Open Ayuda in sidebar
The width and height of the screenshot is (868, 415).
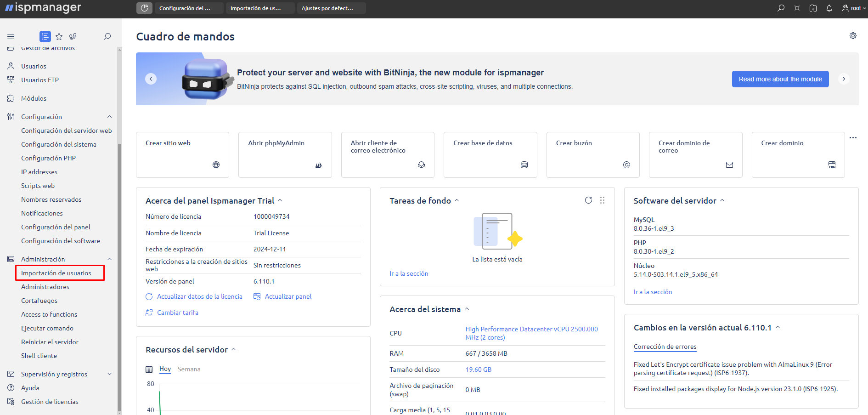coord(30,388)
